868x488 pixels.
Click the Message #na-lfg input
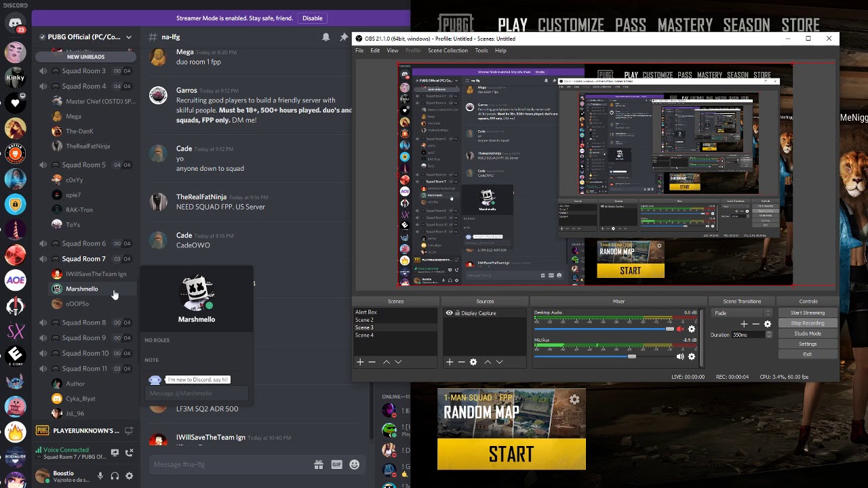click(231, 464)
